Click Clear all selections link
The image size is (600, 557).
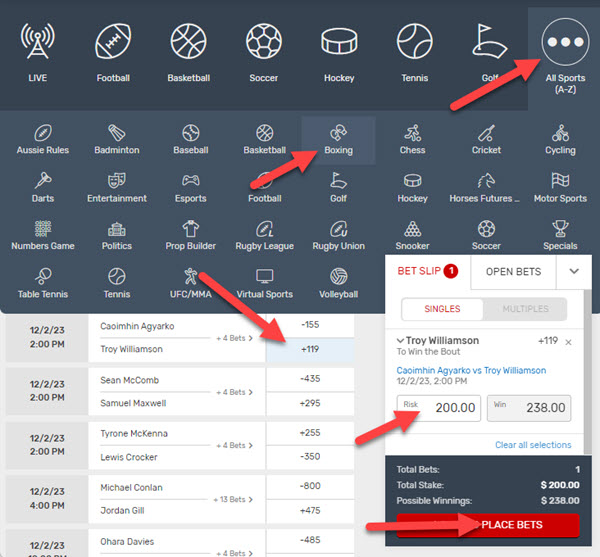(x=533, y=445)
